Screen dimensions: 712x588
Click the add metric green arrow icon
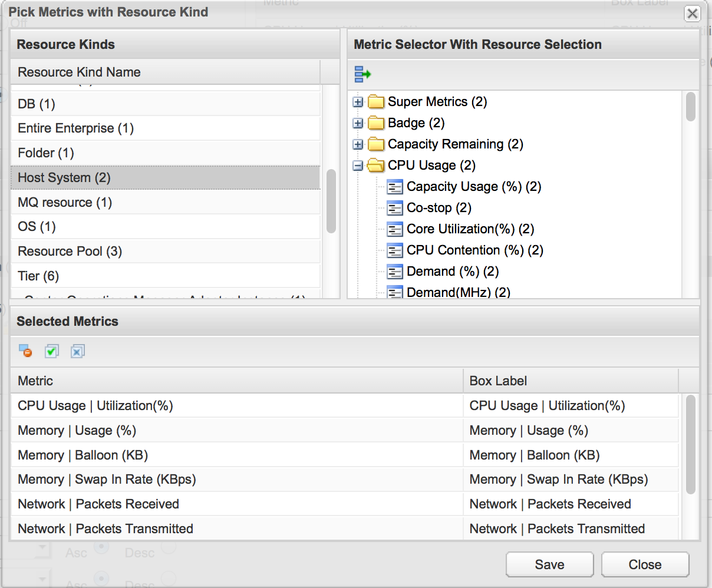[x=362, y=73]
